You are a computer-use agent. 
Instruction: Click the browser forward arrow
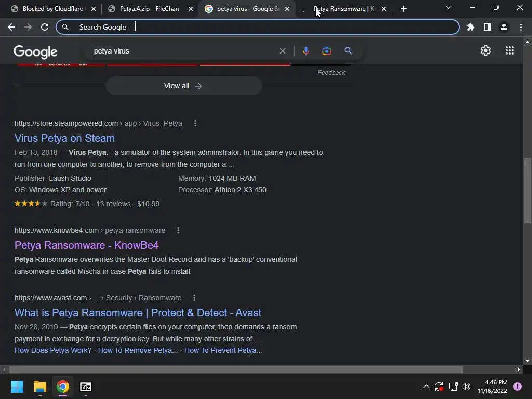[x=28, y=27]
